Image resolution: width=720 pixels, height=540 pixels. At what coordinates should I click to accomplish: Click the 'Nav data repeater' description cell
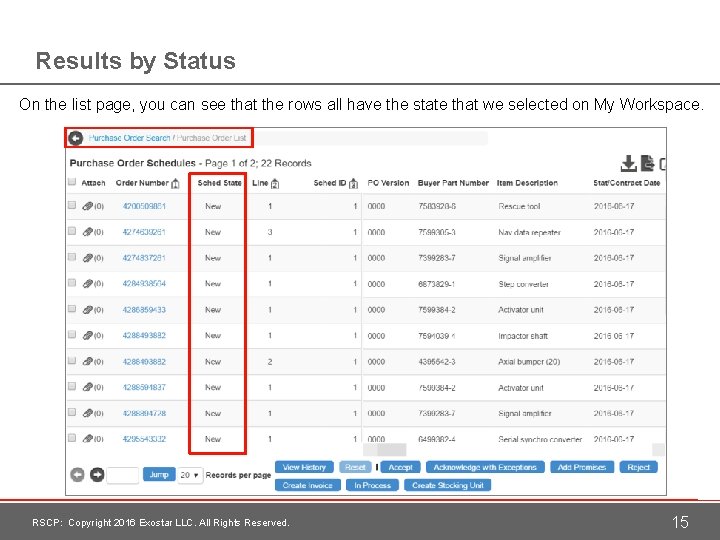[x=529, y=232]
